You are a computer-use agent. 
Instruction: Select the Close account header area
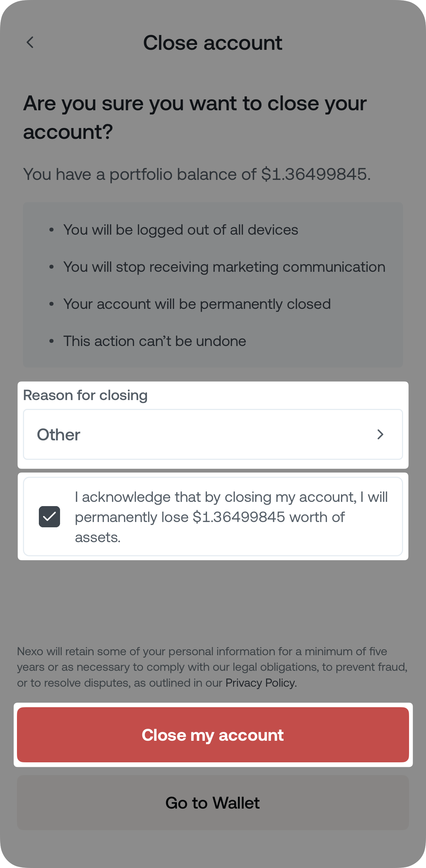coord(213,42)
